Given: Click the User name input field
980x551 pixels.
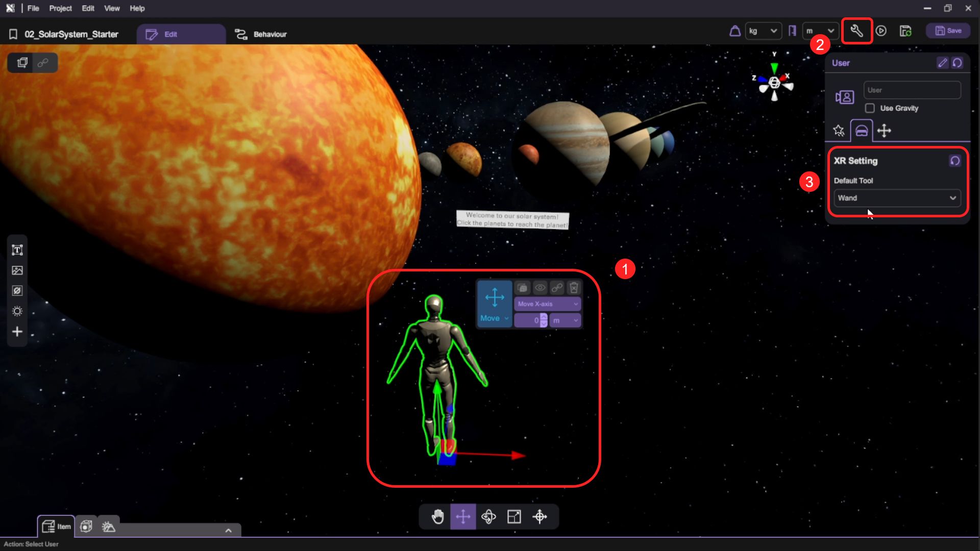Looking at the screenshot, I should (x=912, y=90).
